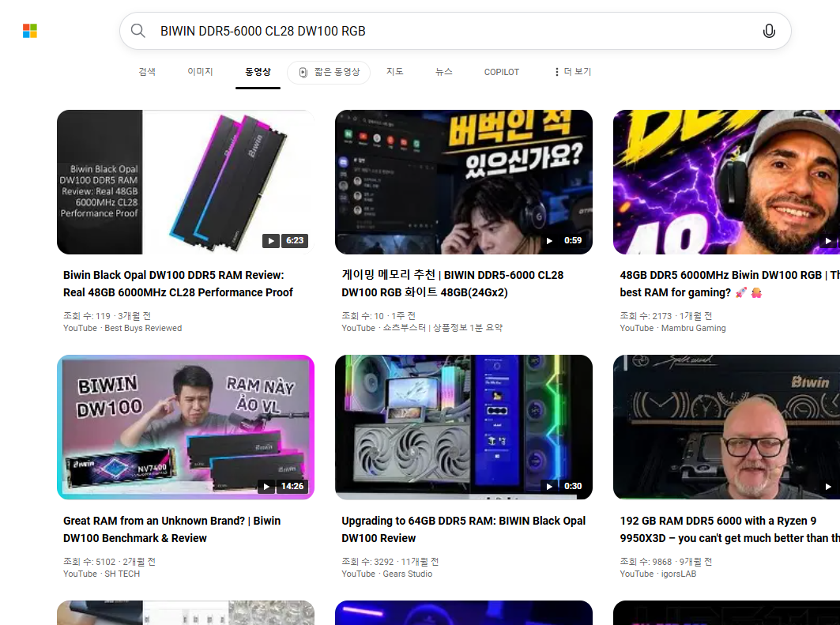840x625 pixels.
Task: Click 'YouTube · 쇼츠부스터 | 상품정보 1분 요약' text
Action: point(422,328)
